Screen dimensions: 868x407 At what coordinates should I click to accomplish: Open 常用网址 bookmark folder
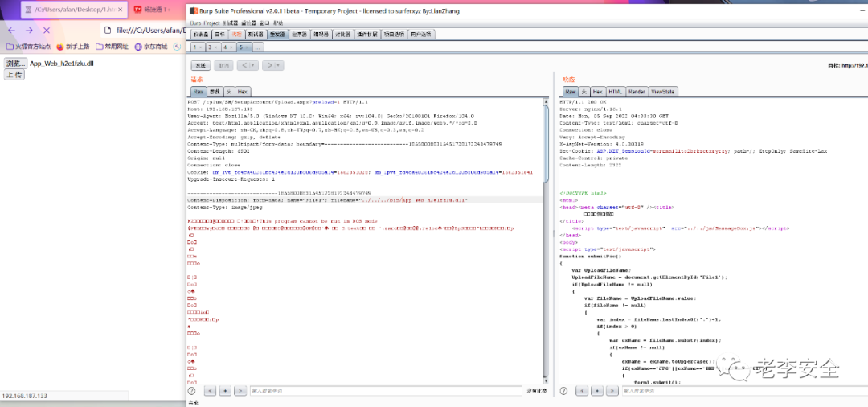click(112, 47)
